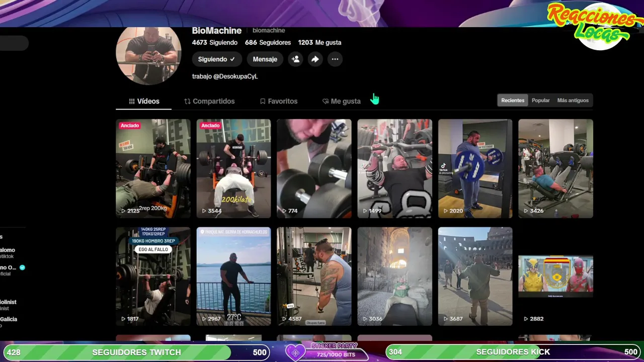Click the Seguidores Kick progress bar
Image resolution: width=644 pixels, height=362 pixels.
(513, 352)
